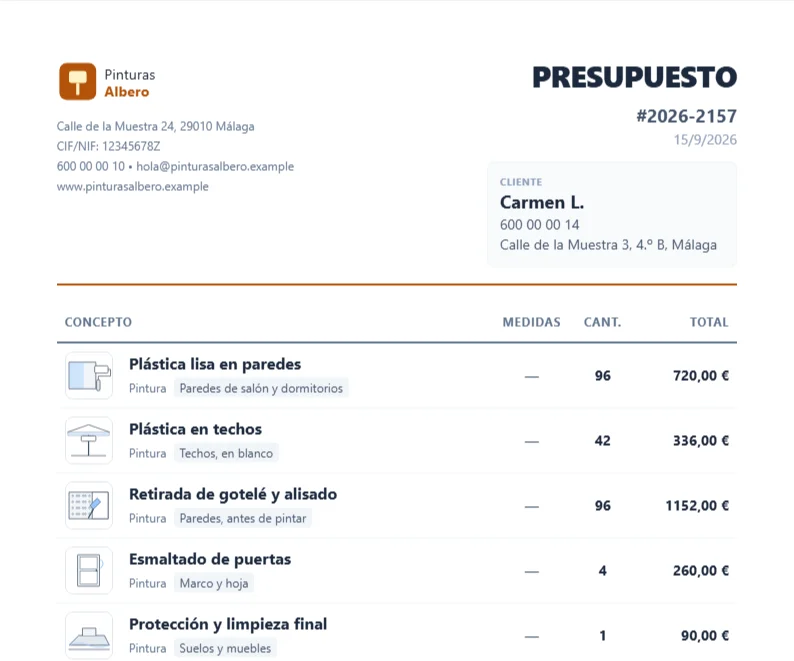Click the tag Techos, en blanco
The width and height of the screenshot is (794, 661).
point(226,453)
